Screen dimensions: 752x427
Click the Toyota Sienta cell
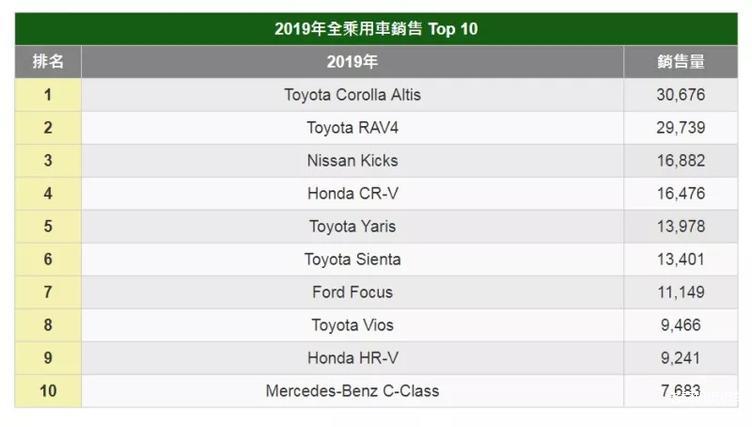coord(352,260)
